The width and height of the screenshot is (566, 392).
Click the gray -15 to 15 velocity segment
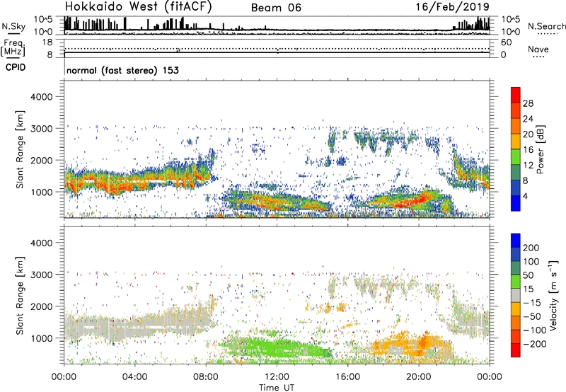click(516, 296)
